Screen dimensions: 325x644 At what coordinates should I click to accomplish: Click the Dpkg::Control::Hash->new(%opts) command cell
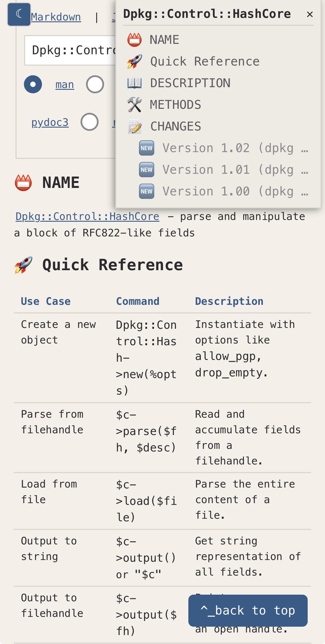point(146,358)
